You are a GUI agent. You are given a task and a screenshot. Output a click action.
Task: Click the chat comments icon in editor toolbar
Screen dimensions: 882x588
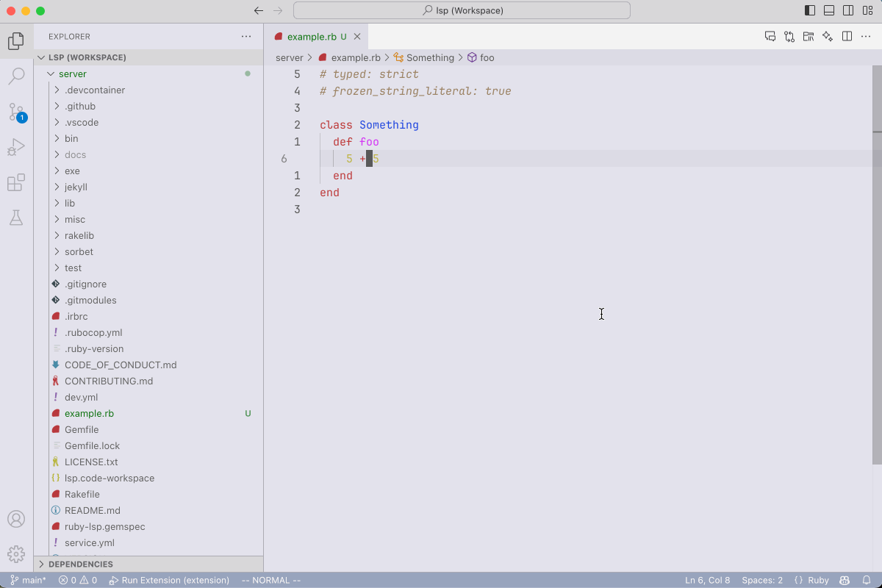tap(770, 36)
